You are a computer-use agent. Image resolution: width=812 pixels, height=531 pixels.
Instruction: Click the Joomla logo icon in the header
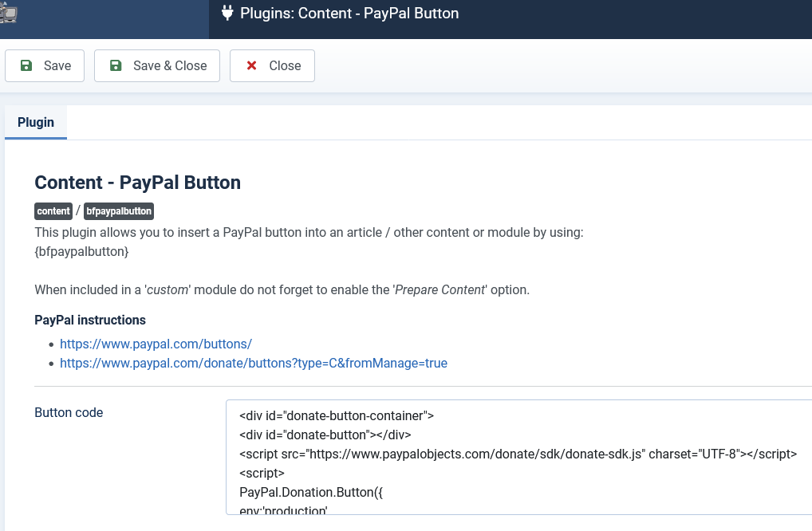pos(8,14)
